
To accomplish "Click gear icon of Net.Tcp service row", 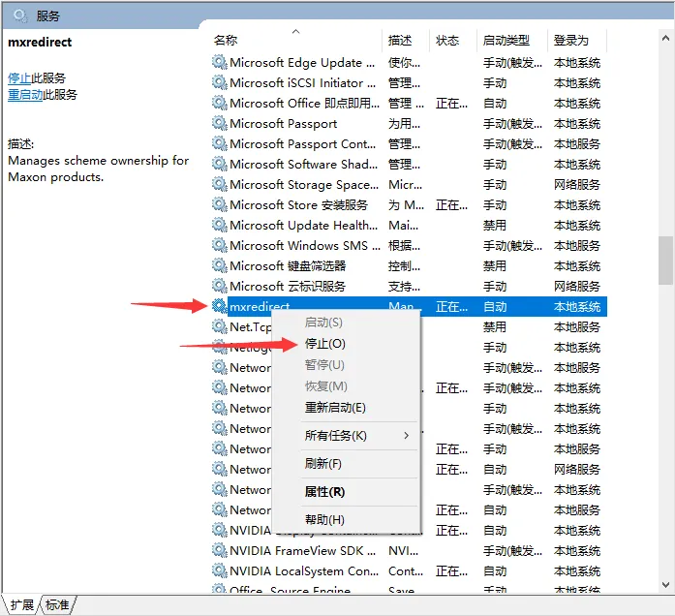I will 220,326.
